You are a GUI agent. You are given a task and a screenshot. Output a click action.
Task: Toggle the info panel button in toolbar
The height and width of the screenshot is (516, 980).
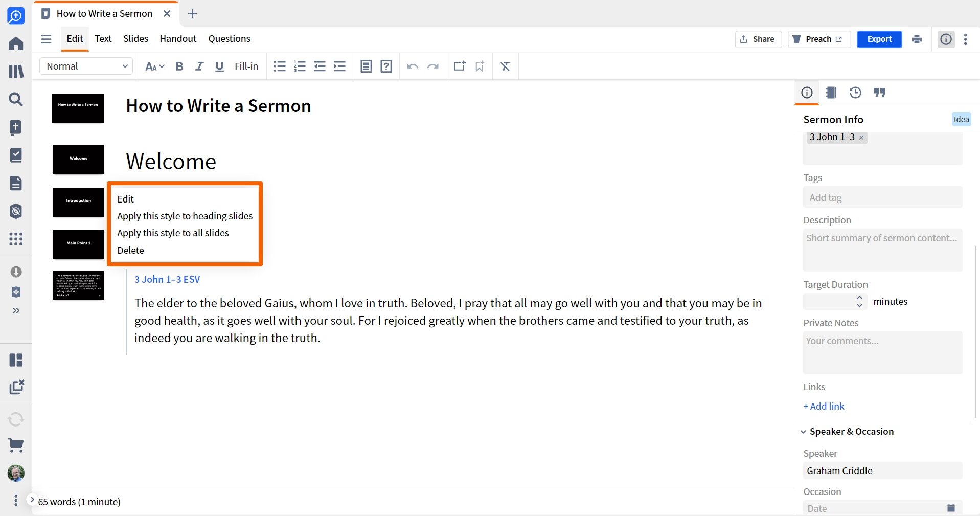[x=946, y=39]
